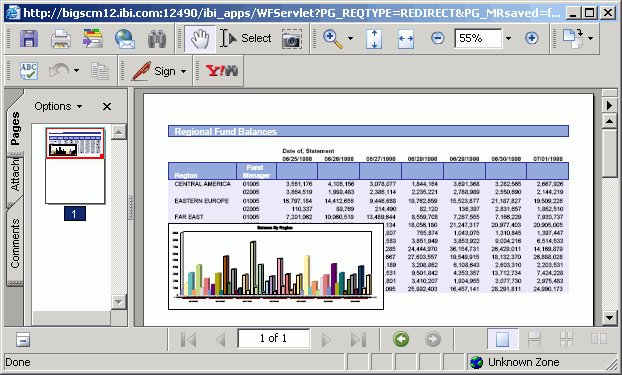Viewport: 622px width, 375px height.
Task: Open the rotate pages dropdown arrow
Action: pos(591,38)
